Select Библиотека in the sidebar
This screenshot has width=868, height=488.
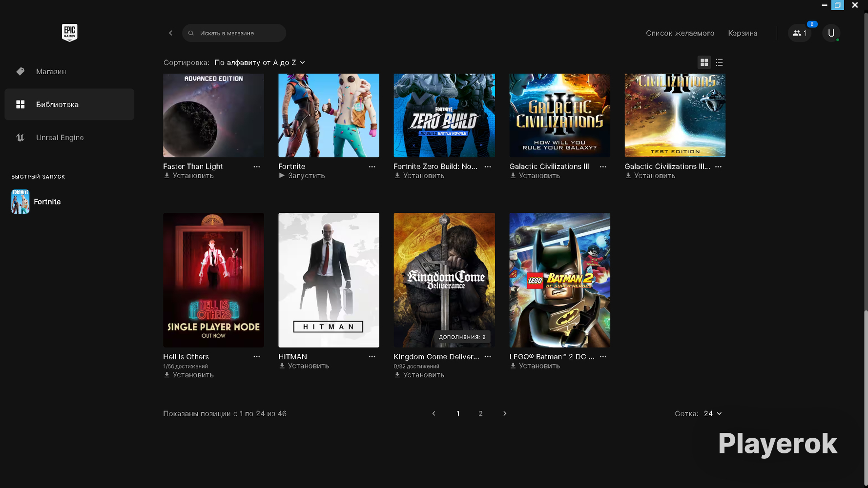click(69, 104)
